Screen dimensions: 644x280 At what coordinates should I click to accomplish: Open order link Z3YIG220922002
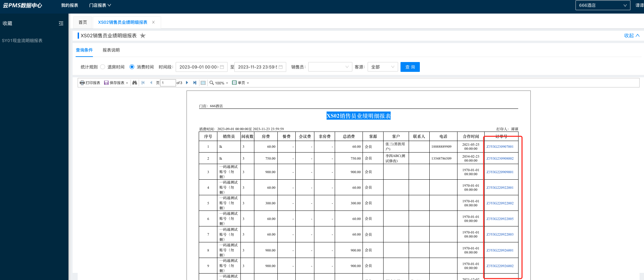500,203
